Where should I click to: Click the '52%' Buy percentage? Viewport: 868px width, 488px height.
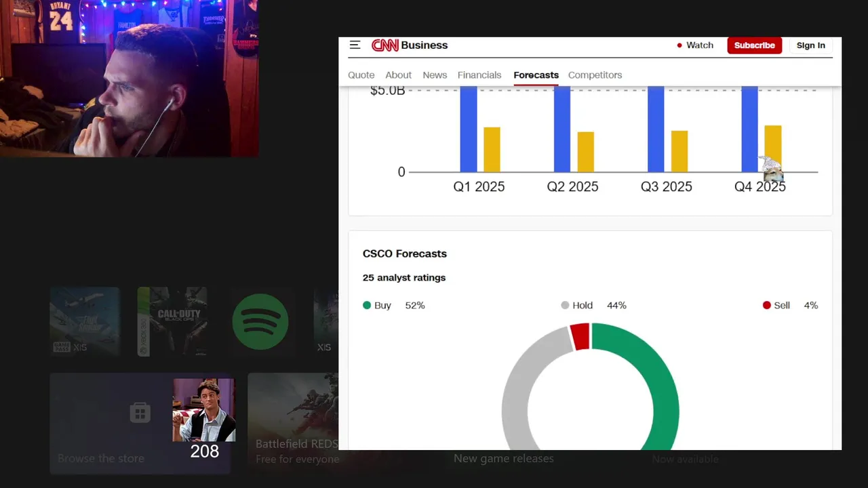415,306
